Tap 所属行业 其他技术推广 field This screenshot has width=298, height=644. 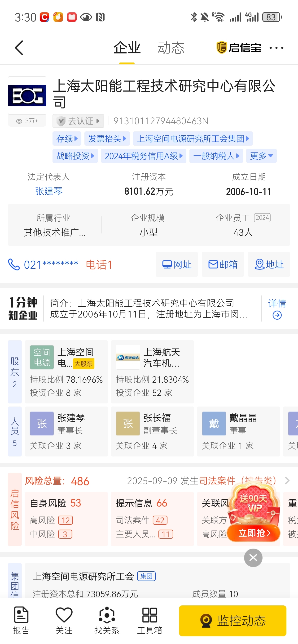(x=54, y=225)
